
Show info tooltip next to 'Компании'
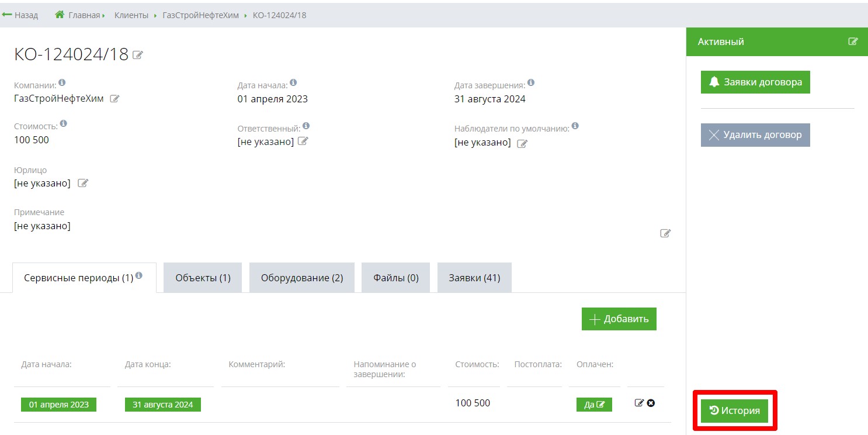pyautogui.click(x=62, y=82)
